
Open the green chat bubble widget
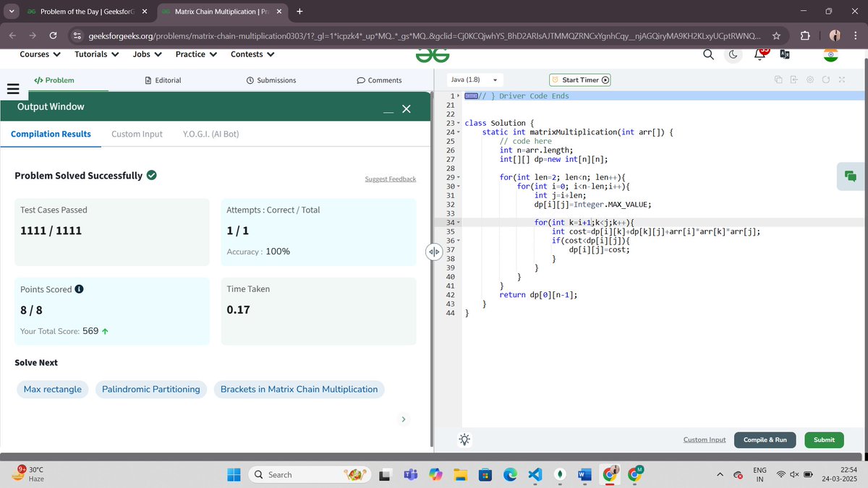click(x=851, y=176)
